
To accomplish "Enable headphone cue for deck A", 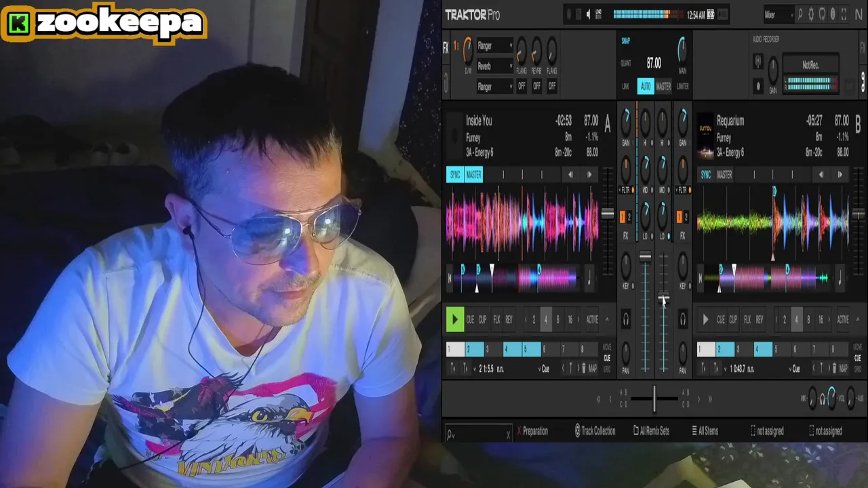I will tap(626, 319).
